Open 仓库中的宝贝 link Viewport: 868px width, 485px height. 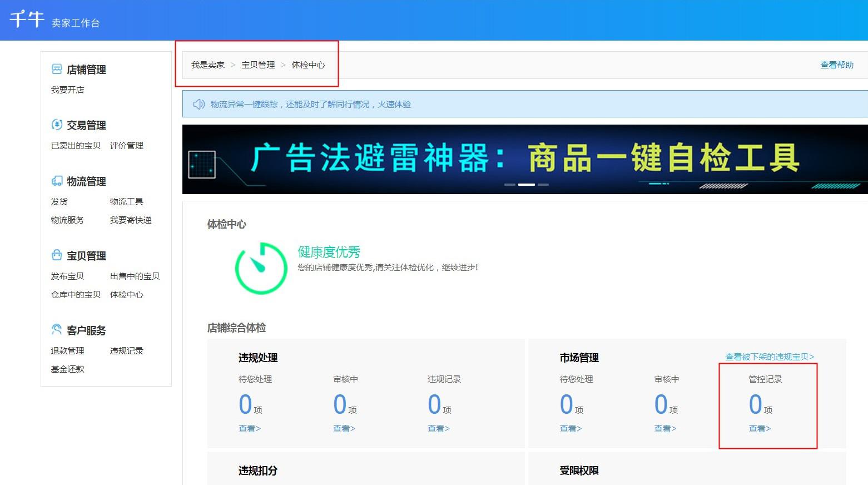(x=76, y=294)
